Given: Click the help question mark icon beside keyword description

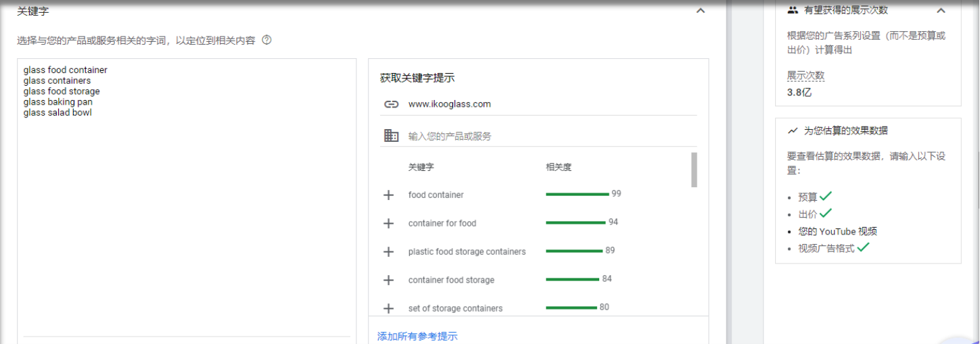Looking at the screenshot, I should 266,41.
